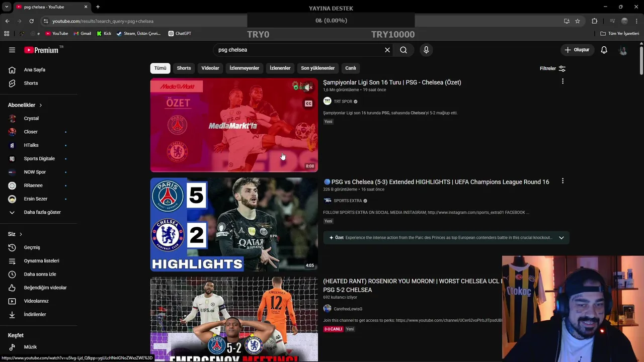Toggle mute on video preview

(x=307, y=87)
